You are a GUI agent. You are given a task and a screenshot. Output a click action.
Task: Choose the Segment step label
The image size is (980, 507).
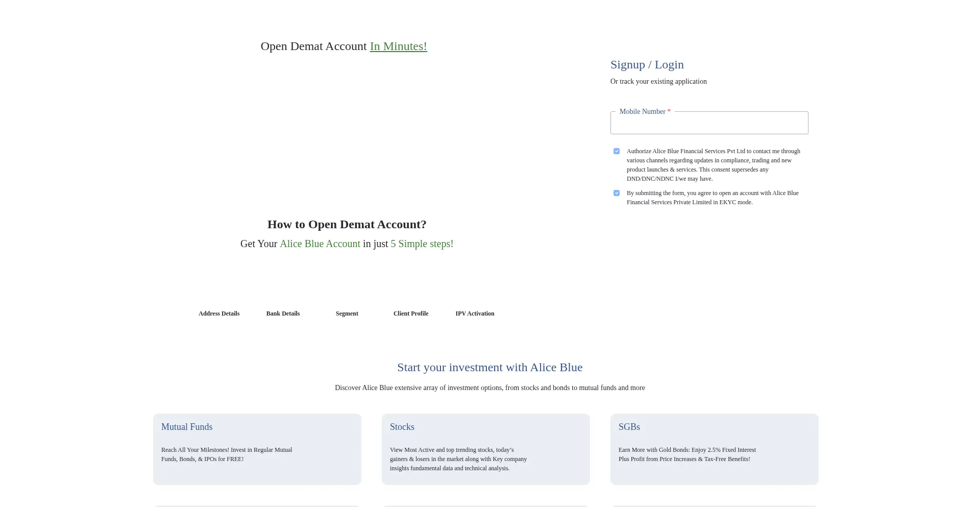click(347, 313)
